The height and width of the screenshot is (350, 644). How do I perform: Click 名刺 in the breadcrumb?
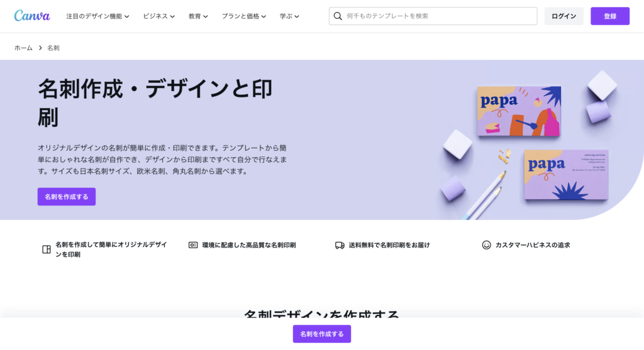pos(53,48)
